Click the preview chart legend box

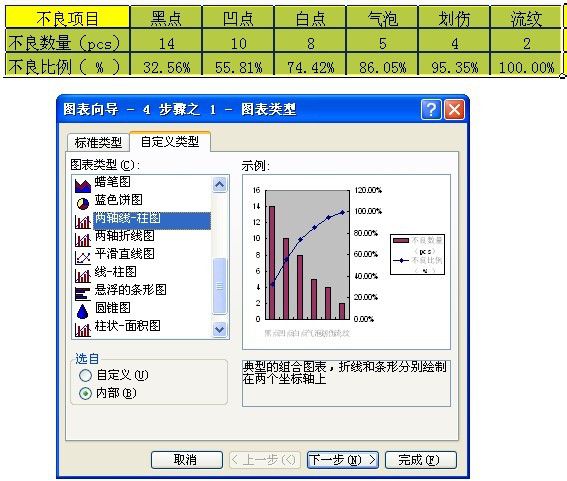pyautogui.click(x=417, y=254)
